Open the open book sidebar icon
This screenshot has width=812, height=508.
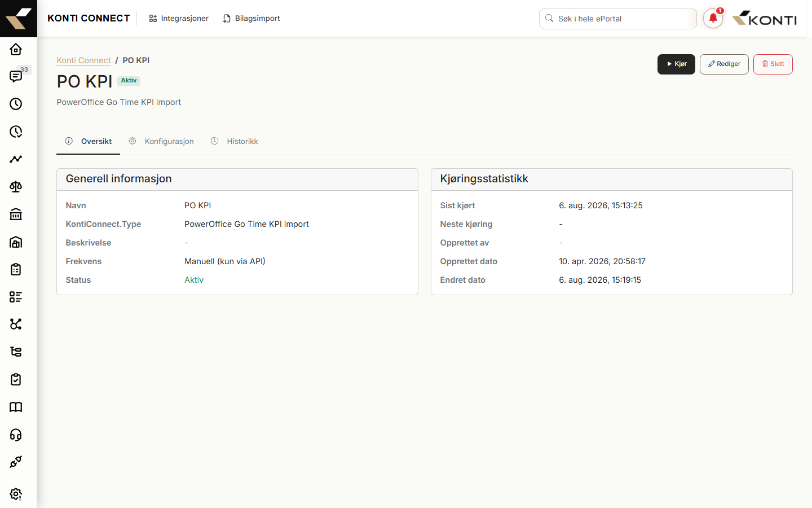16,407
